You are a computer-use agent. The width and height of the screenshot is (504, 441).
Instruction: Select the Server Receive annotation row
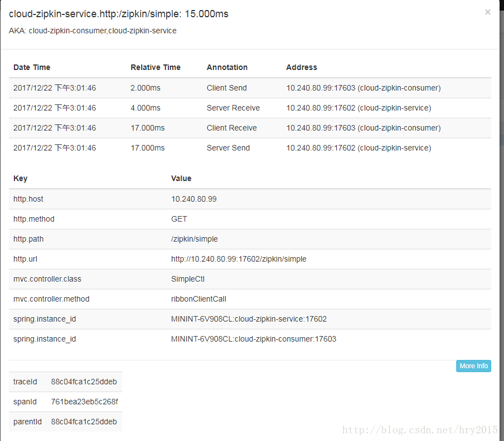coord(250,108)
